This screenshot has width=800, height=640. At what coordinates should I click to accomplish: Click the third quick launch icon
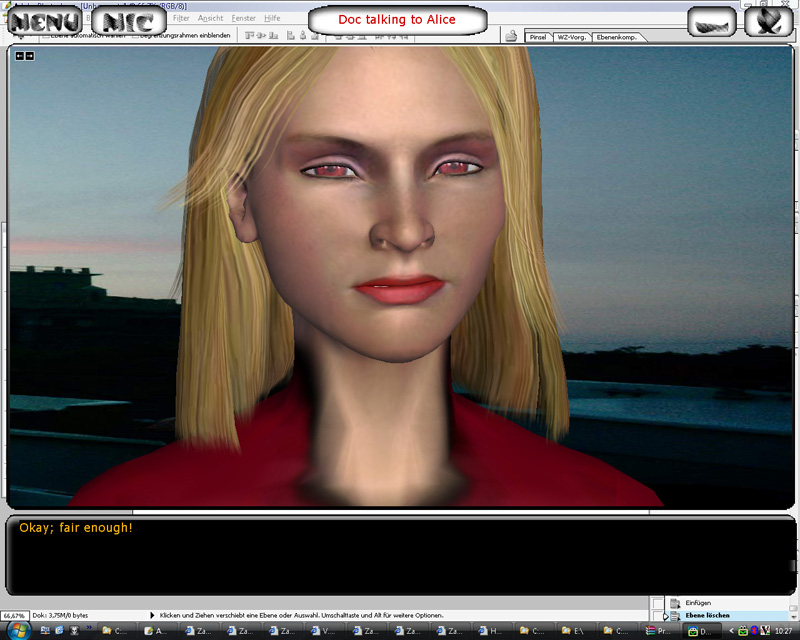pyautogui.click(x=74, y=631)
